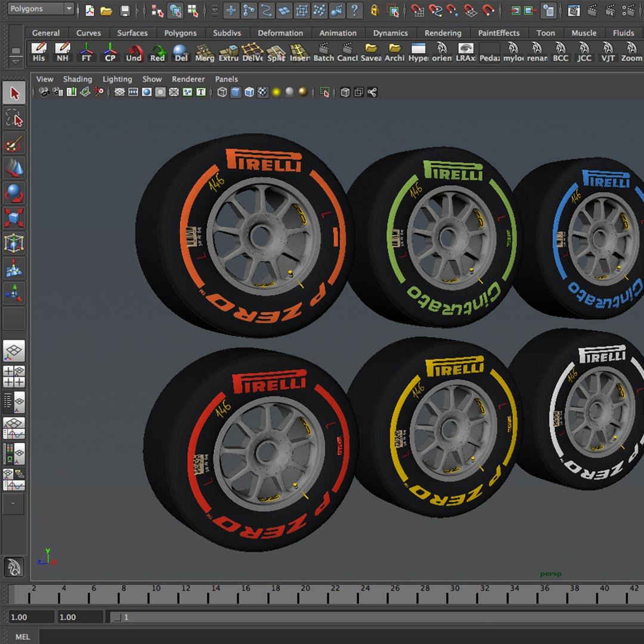Open the Shading panel menu
Image resolution: width=644 pixels, height=644 pixels.
[78, 79]
